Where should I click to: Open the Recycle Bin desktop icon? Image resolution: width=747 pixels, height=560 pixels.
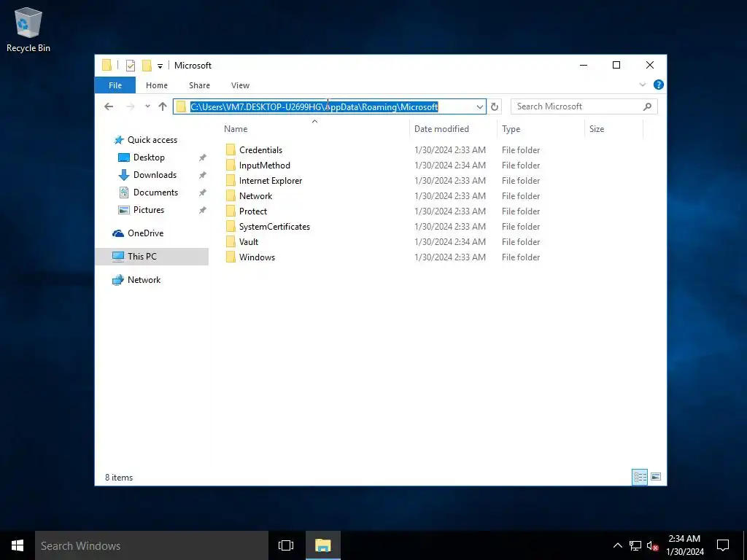[x=28, y=30]
